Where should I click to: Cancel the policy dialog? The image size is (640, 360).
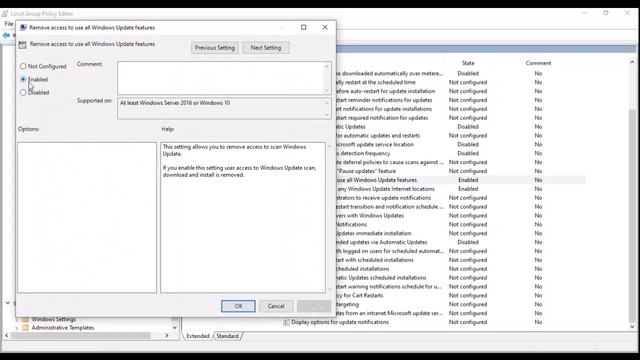(x=276, y=306)
